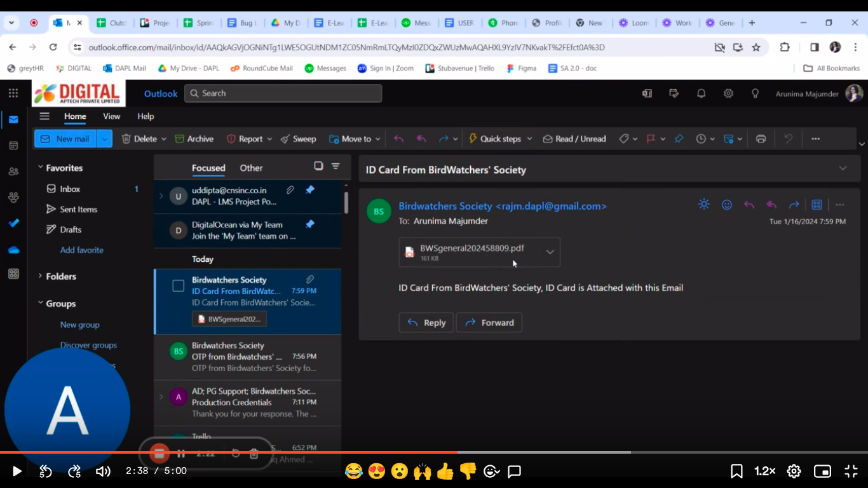Toggle the Pin icon in the ribbon
The image size is (868, 488).
point(679,139)
